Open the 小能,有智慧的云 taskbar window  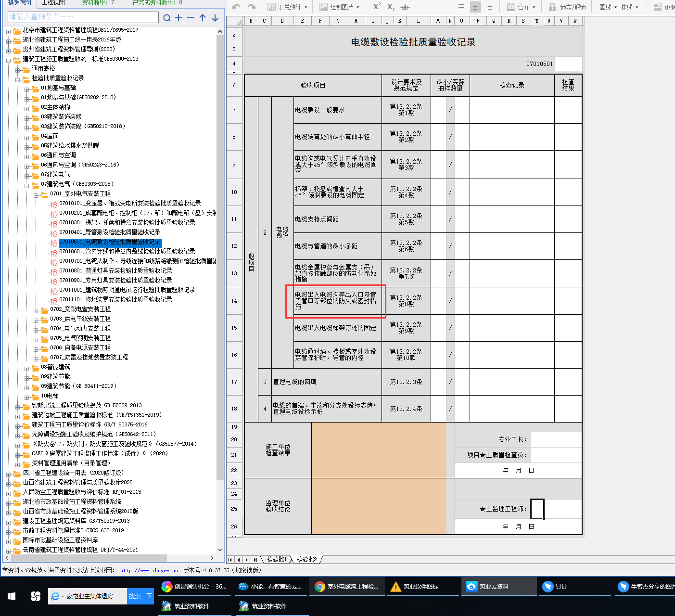click(x=271, y=586)
